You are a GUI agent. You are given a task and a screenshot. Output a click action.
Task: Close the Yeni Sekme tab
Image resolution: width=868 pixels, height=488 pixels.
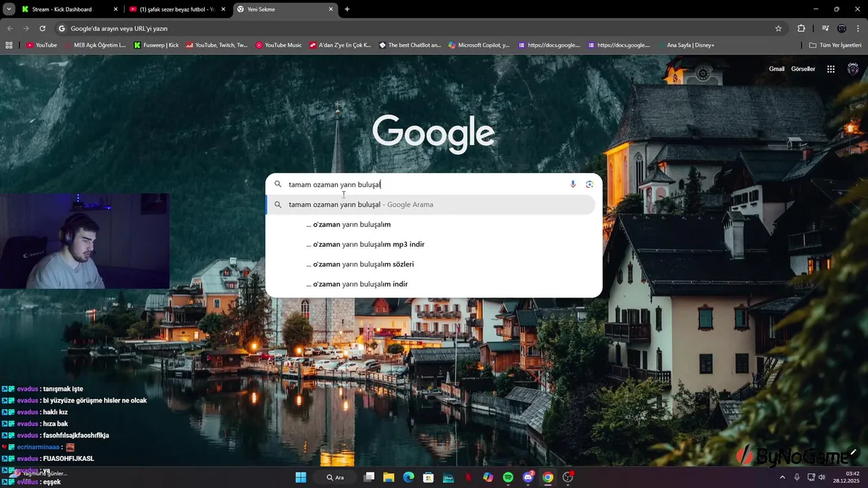coord(331,9)
